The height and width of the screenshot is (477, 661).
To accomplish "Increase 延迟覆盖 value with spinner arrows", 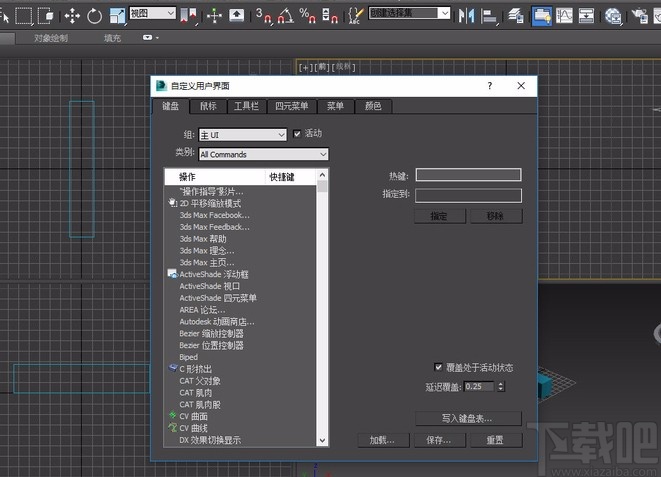I will tap(501, 384).
